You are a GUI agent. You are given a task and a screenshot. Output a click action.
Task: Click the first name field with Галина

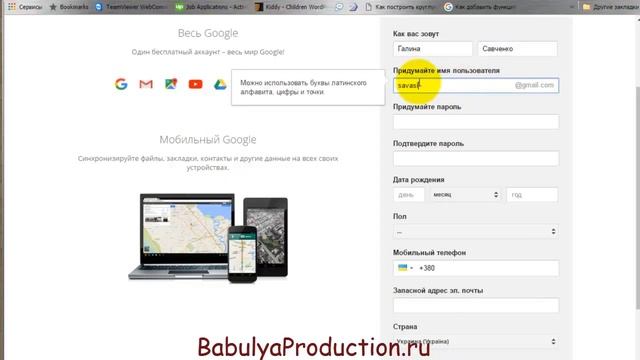[x=432, y=49]
